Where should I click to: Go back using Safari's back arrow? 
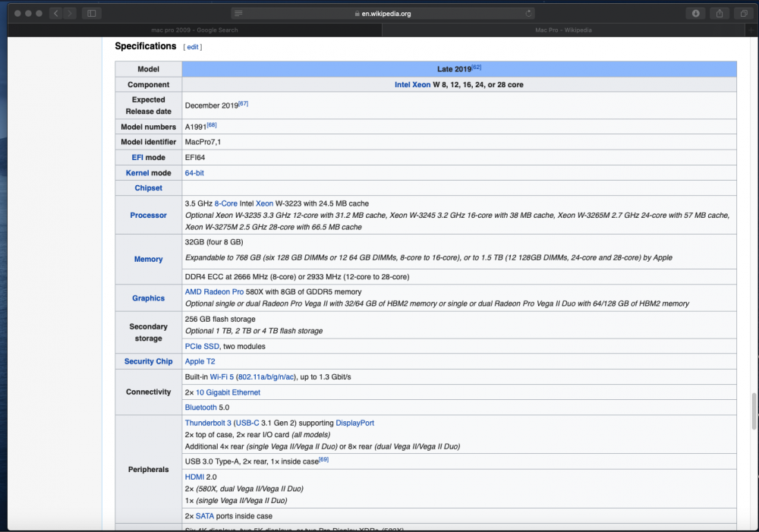56,14
